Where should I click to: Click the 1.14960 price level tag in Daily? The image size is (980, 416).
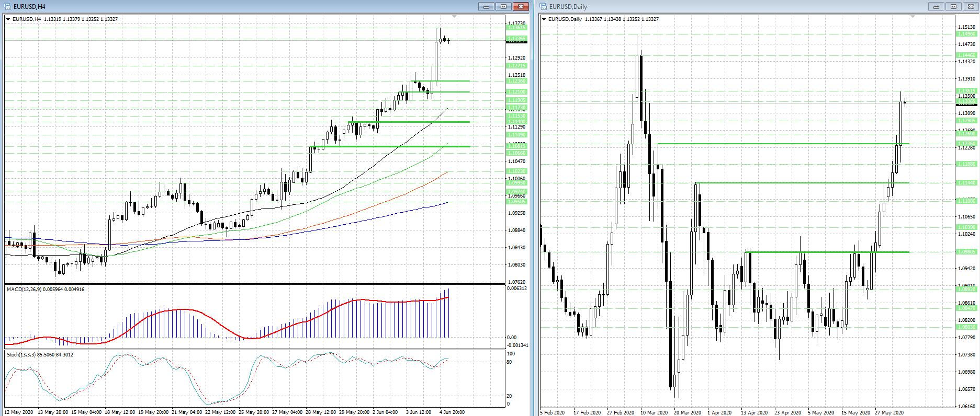tap(966, 34)
